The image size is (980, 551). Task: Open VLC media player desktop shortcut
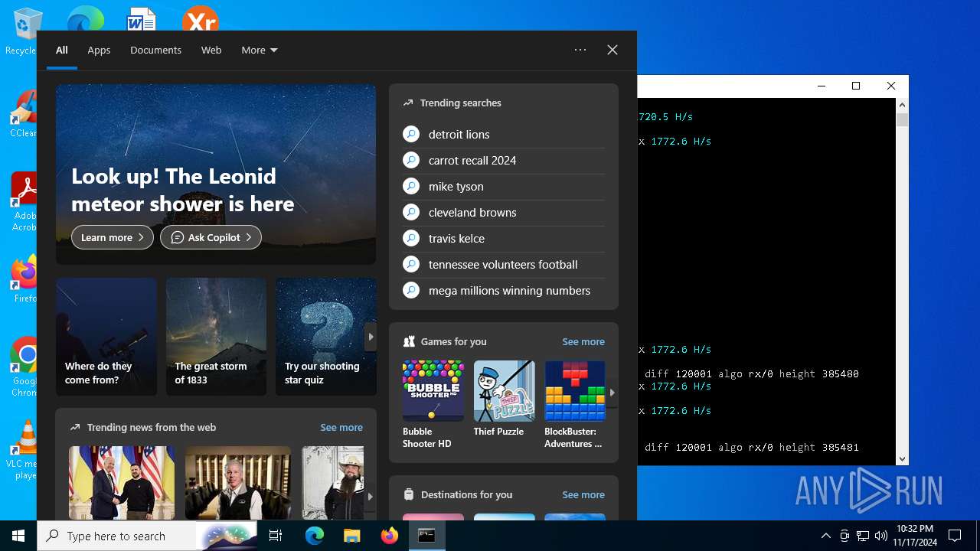coord(23,450)
